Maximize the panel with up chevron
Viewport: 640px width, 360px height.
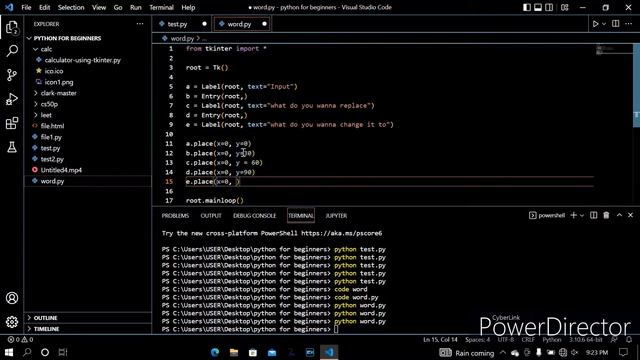[619, 215]
